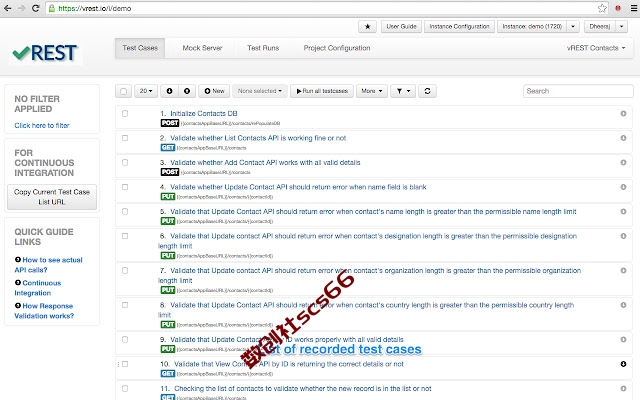Click the upload arrow icon in toolbar
This screenshot has height=400, width=640.
click(187, 91)
